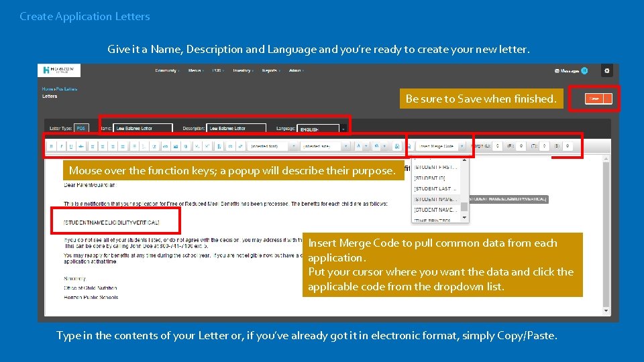
Task: Open the inherited size dropdown
Action: pyautogui.click(x=325, y=146)
